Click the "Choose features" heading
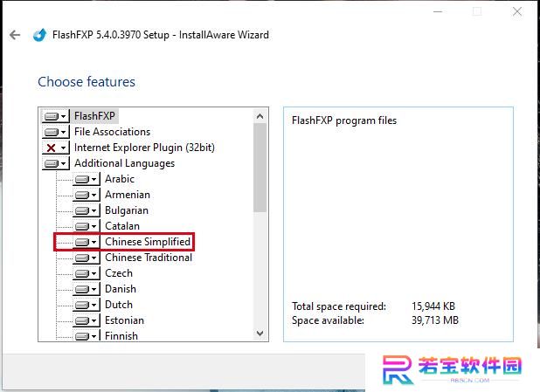Viewport: 540px width, 392px height. 87,82
